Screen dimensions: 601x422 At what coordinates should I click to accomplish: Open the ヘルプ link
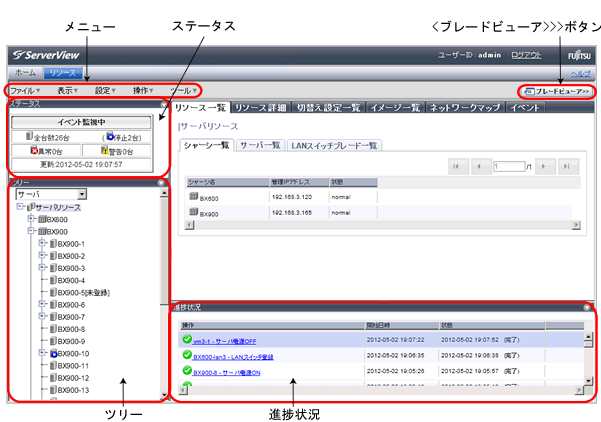click(581, 73)
